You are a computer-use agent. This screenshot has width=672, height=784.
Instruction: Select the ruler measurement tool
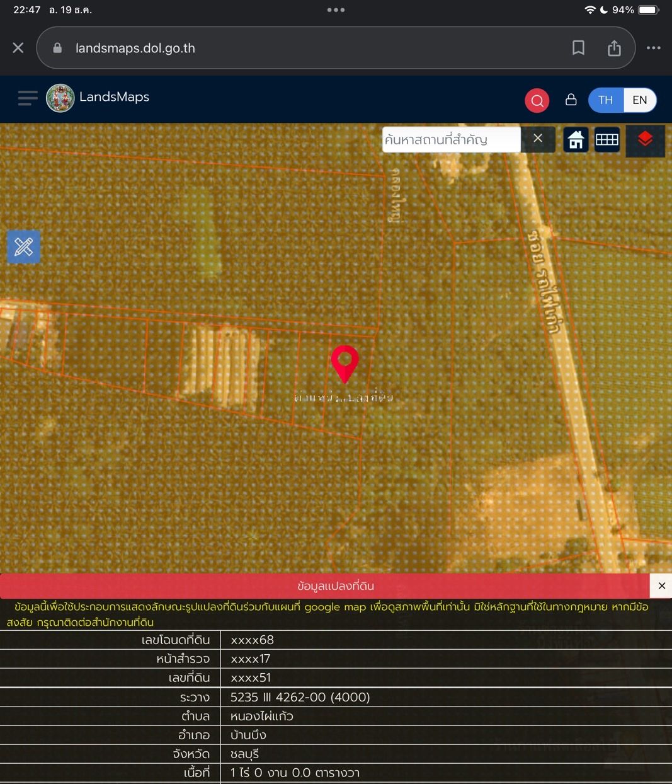pos(24,246)
